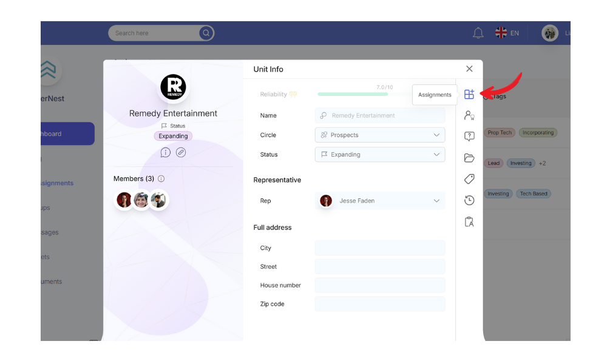Click the Unit Info heading

[x=268, y=69]
